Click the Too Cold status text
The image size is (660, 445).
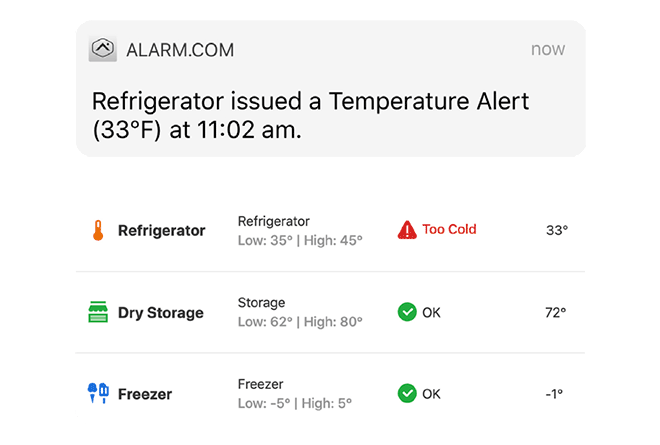pos(449,230)
